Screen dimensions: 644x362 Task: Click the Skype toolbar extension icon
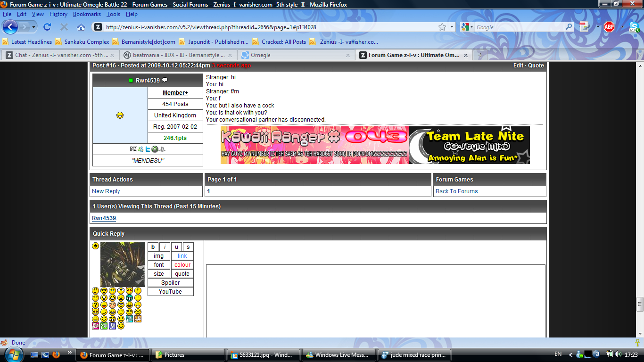click(x=635, y=27)
